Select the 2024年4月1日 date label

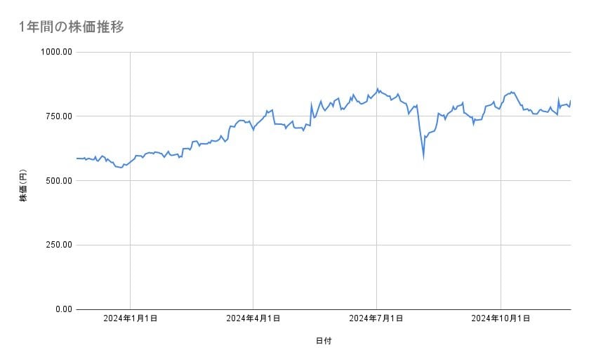coord(253,319)
